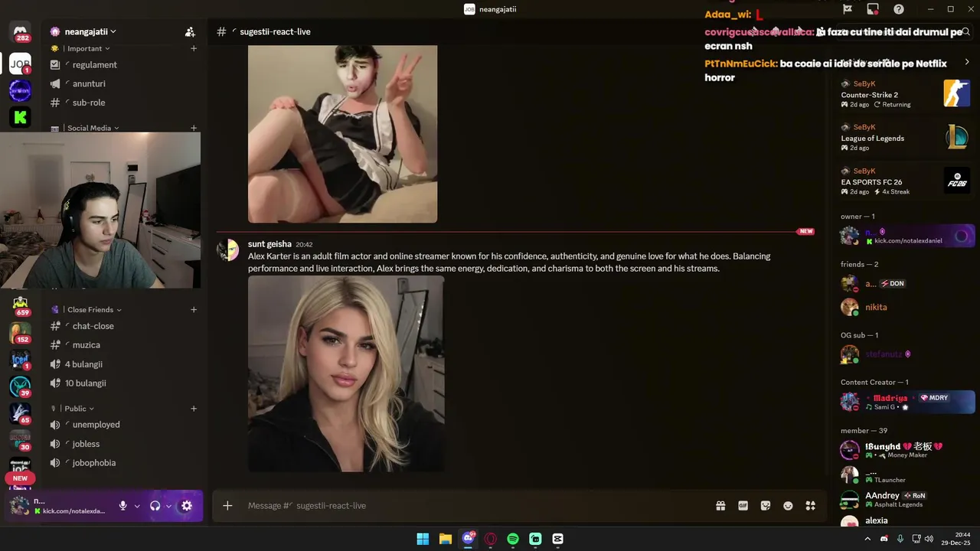
Task: Open the sticker picker
Action: pyautogui.click(x=766, y=505)
